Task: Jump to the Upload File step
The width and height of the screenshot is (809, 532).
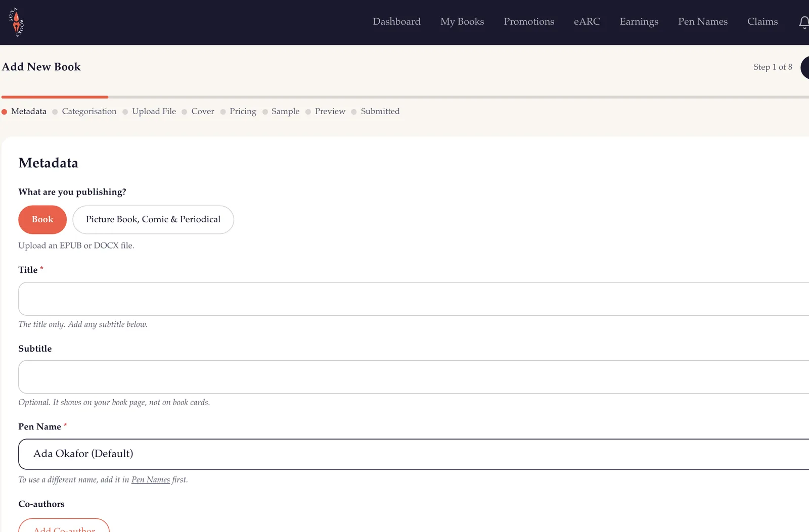Action: pos(149,112)
